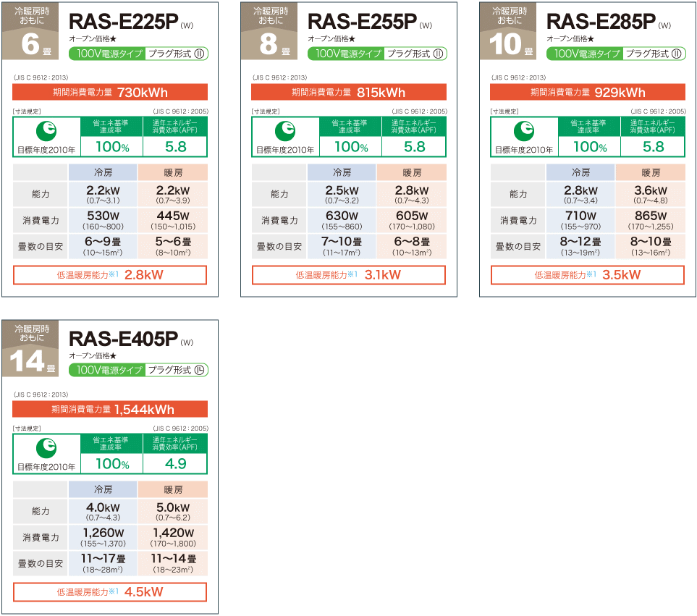
Task: Click the 710W cooling power consumption cell
Action: [580, 221]
